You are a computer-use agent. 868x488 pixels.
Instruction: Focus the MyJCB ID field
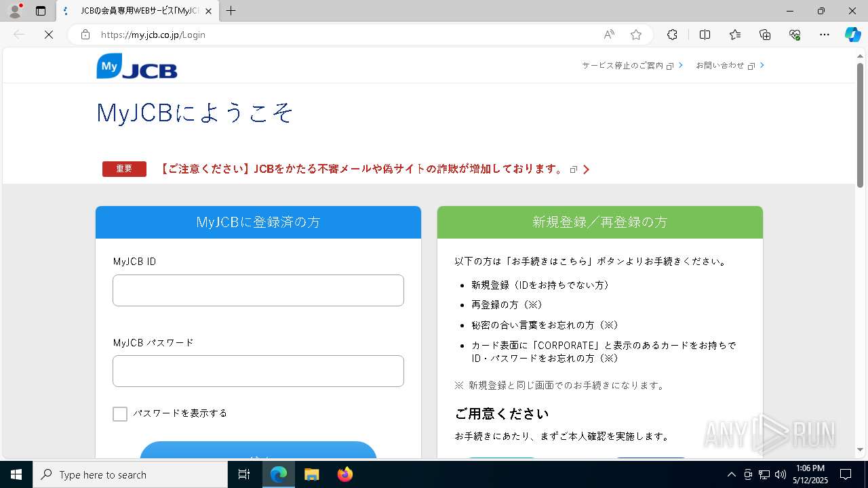pyautogui.click(x=258, y=290)
